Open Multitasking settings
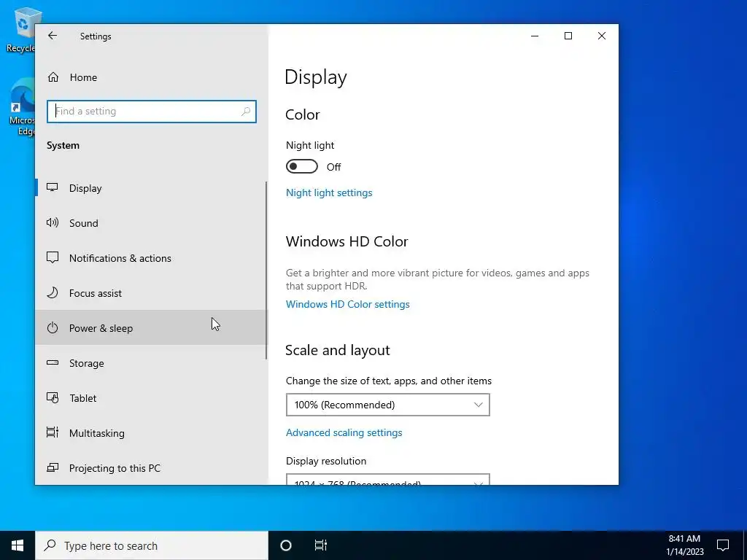 click(x=152, y=433)
